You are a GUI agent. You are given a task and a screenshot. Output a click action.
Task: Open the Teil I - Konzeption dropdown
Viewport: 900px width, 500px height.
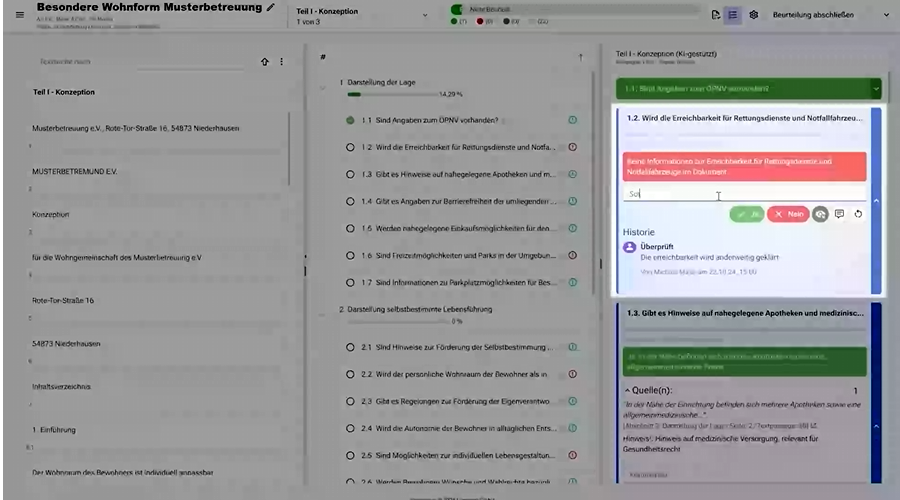362,16
